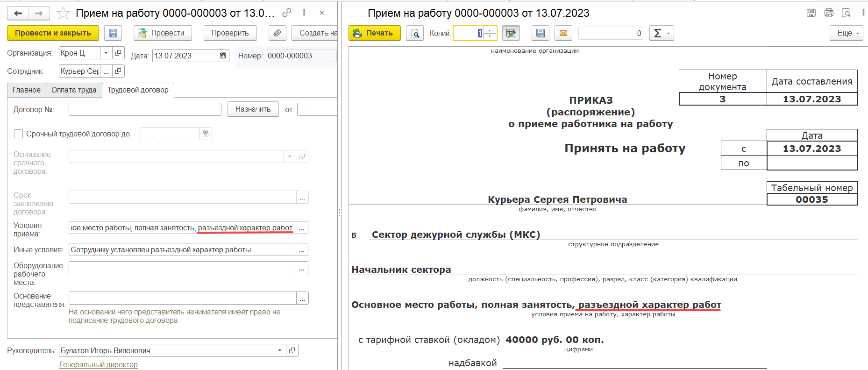Switch to the Главное tab
868x370 pixels.
tap(27, 90)
